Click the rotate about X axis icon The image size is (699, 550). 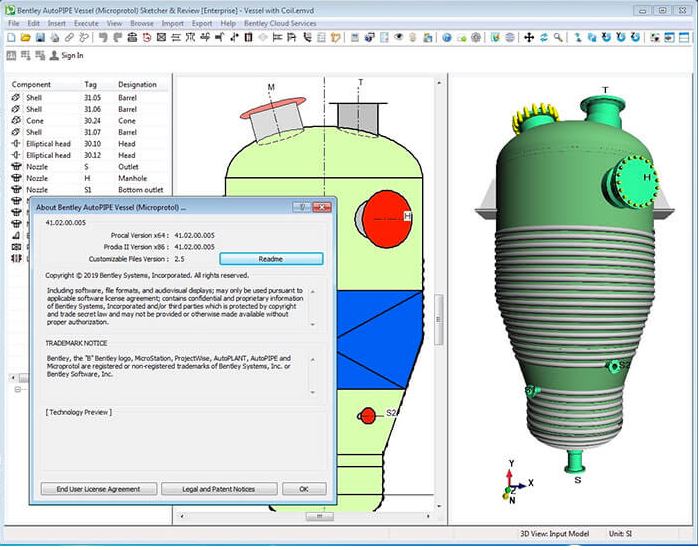(606, 38)
